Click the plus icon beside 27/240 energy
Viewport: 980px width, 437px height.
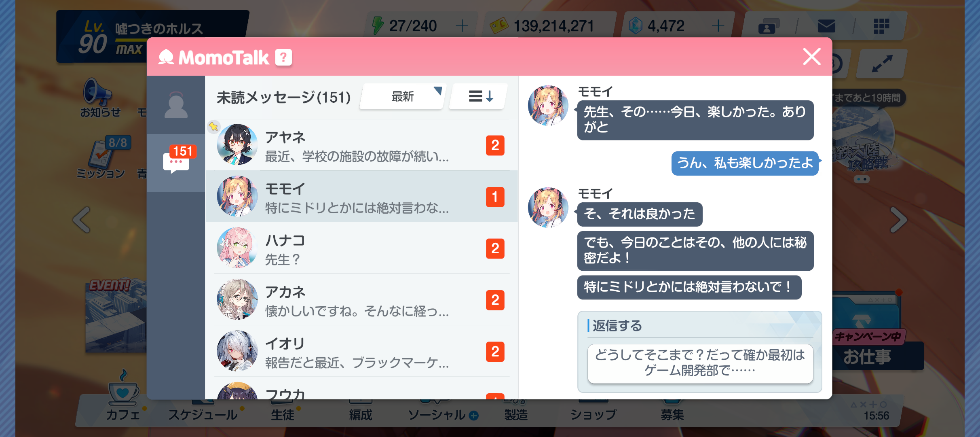tap(462, 26)
